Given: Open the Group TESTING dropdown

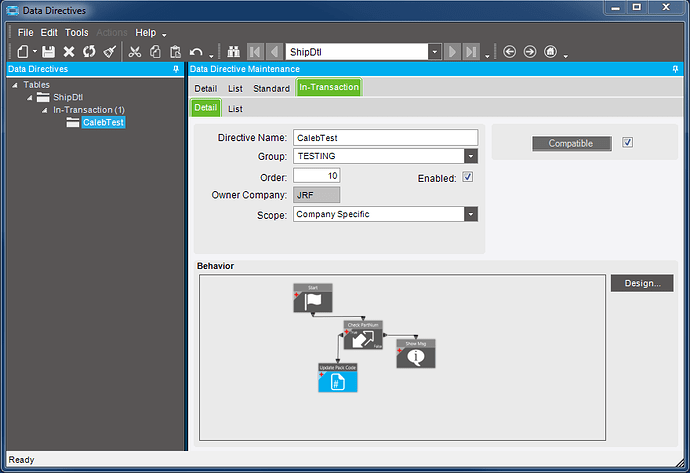Looking at the screenshot, I should coord(471,156).
